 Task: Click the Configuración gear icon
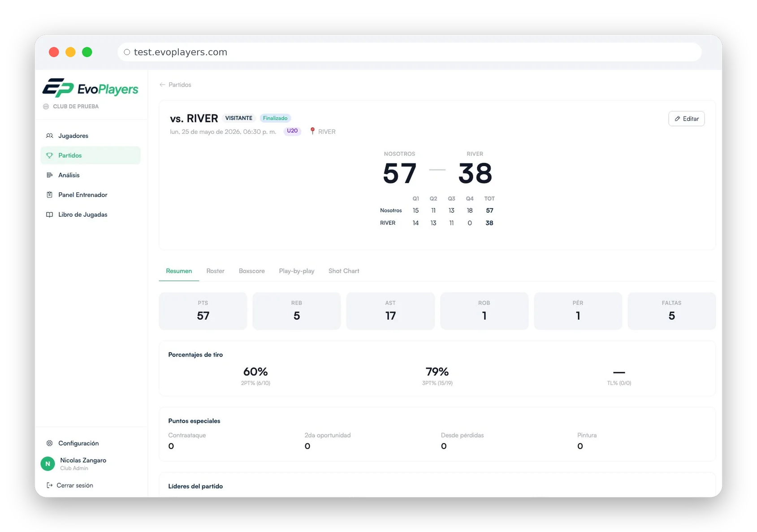[x=50, y=443]
